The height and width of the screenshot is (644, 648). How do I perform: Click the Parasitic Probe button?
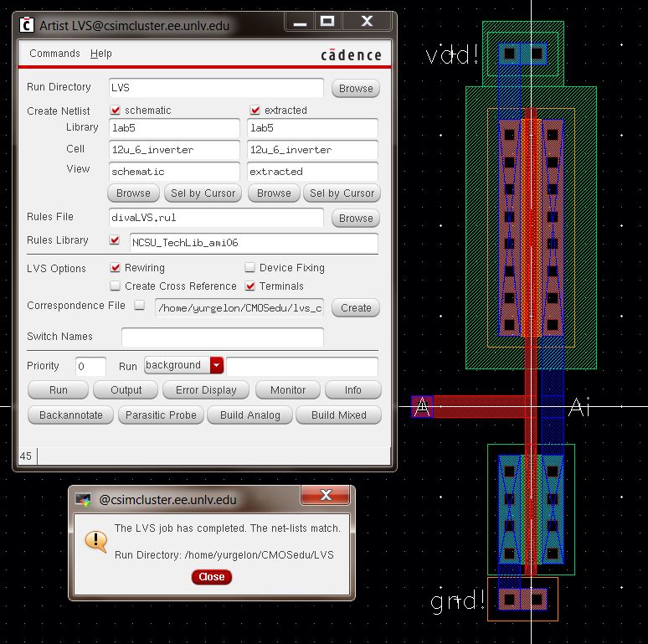coord(161,415)
